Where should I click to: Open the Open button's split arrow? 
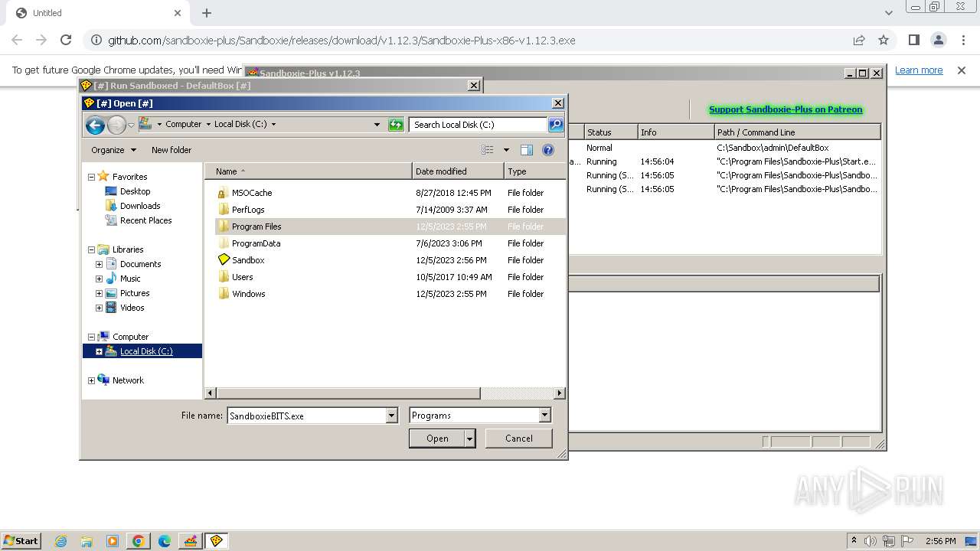click(469, 439)
